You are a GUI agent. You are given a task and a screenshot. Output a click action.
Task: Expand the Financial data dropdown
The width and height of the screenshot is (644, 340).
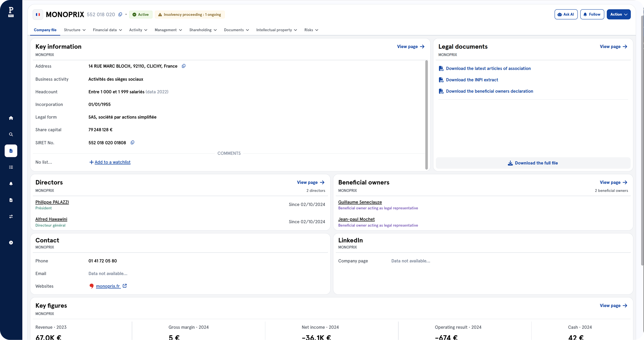tap(107, 30)
